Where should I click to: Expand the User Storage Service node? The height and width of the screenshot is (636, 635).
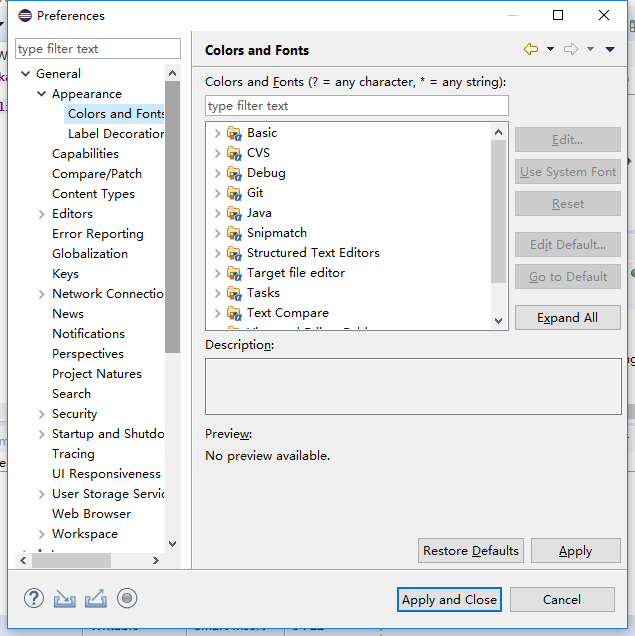click(41, 494)
